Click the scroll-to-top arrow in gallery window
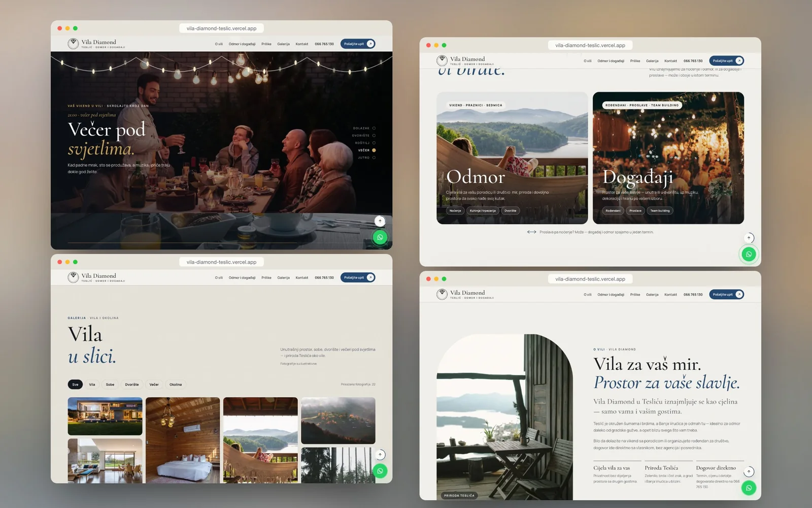Image resolution: width=812 pixels, height=508 pixels. (380, 455)
